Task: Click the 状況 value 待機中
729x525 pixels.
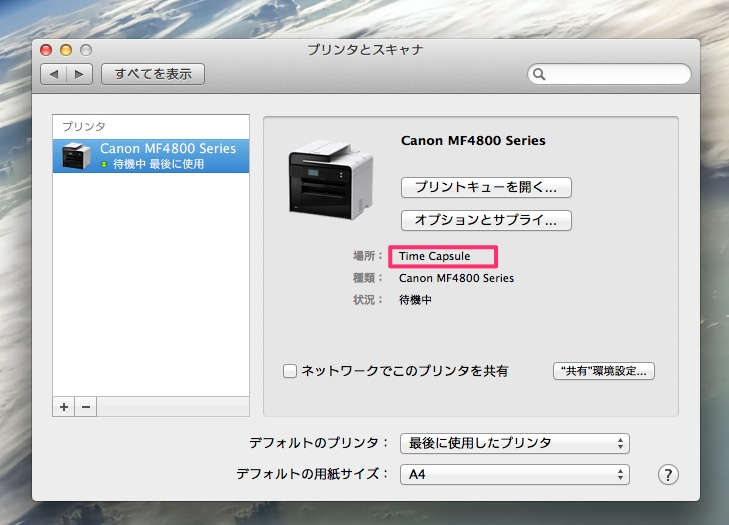Action: (x=415, y=300)
